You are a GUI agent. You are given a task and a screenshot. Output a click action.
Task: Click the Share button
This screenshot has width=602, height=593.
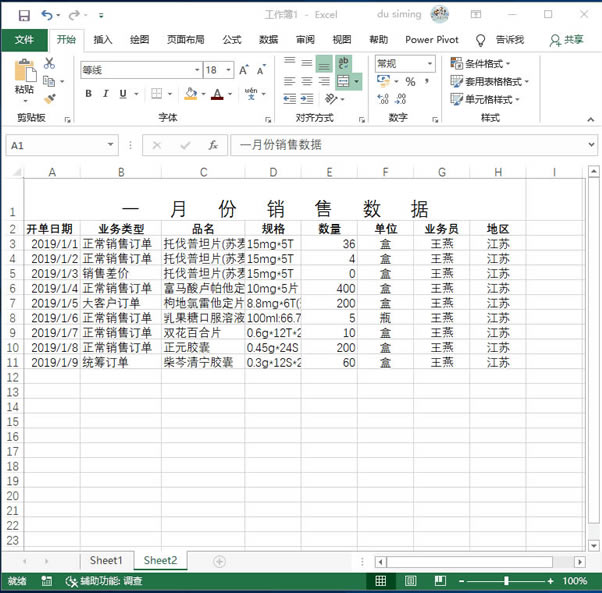(x=566, y=40)
